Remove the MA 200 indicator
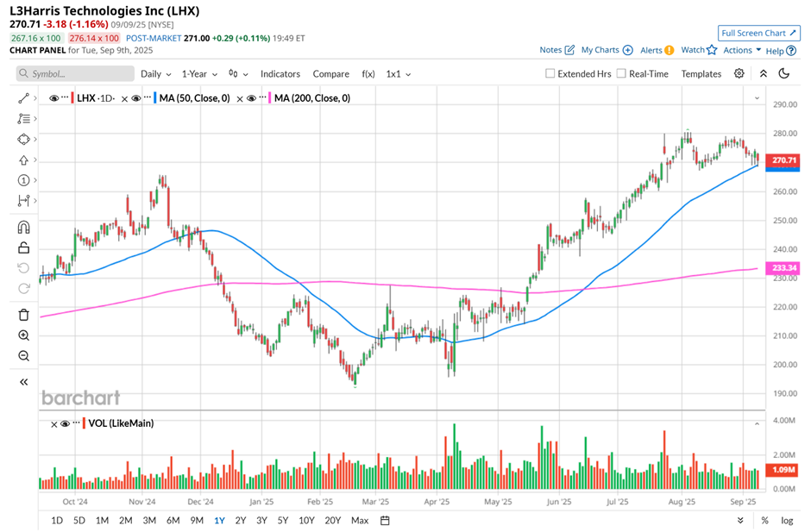 240,99
